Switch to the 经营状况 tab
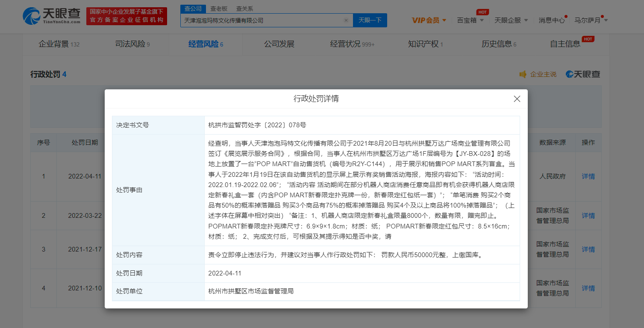 pyautogui.click(x=352, y=44)
